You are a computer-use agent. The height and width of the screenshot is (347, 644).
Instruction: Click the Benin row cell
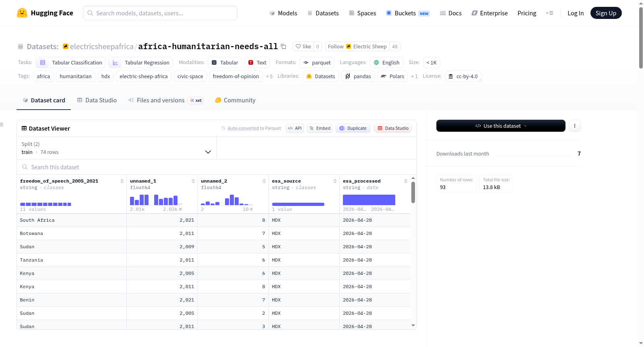72,300
